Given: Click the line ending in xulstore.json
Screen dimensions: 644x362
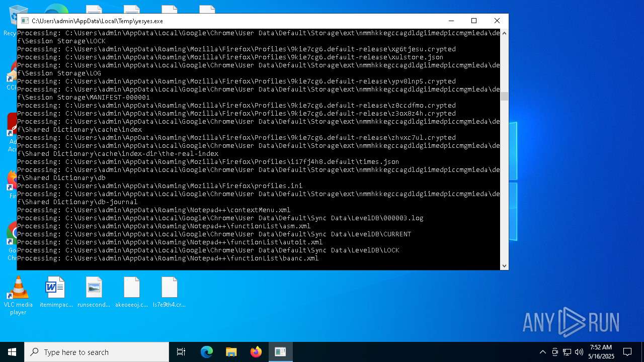Looking at the screenshot, I should click(x=230, y=57).
